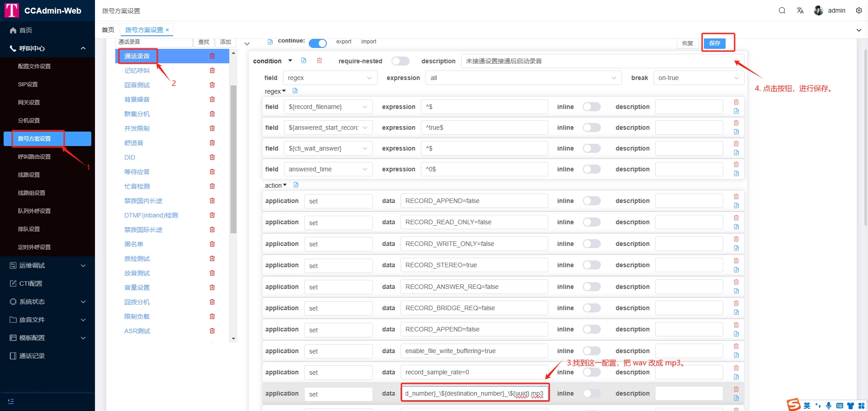Toggle the continue switch off

317,43
